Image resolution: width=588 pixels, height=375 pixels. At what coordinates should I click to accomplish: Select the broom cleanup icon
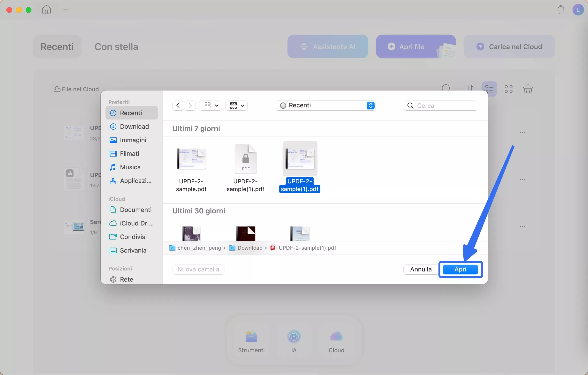(528, 88)
